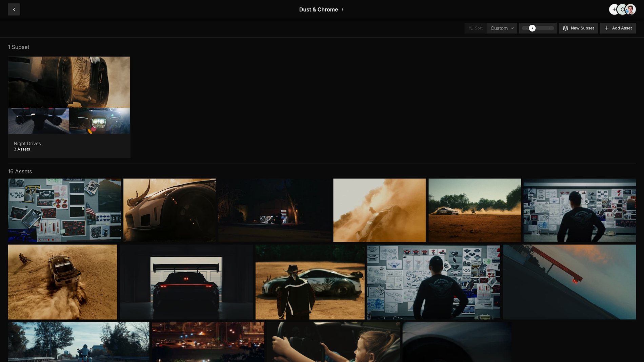This screenshot has width=644, height=362.
Task: Adjust the thumbnail size slider
Action: [x=538, y=28]
